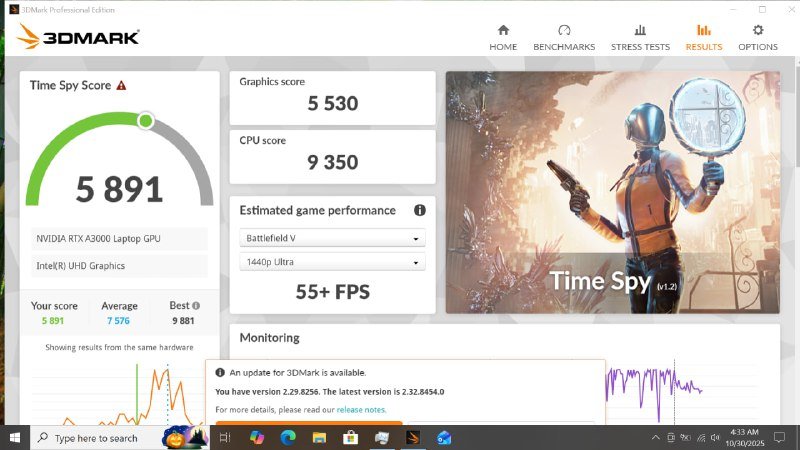Click the Average score 7 576
Screen dimensions: 800x450
tap(118, 321)
